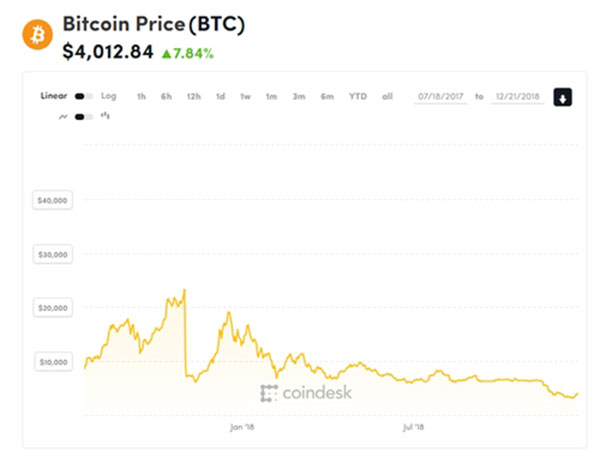The image size is (600, 463).
Task: Toggle the line/candlestick chart switch
Action: 84,117
